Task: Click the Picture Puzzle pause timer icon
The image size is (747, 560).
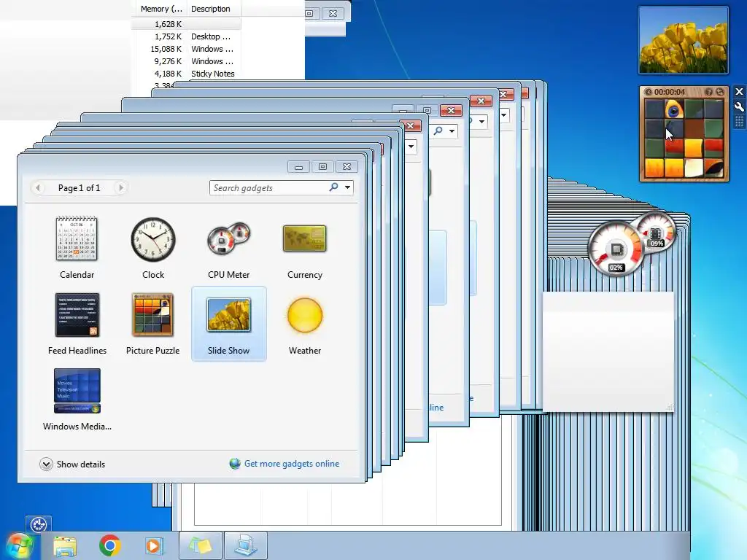Action: click(648, 92)
